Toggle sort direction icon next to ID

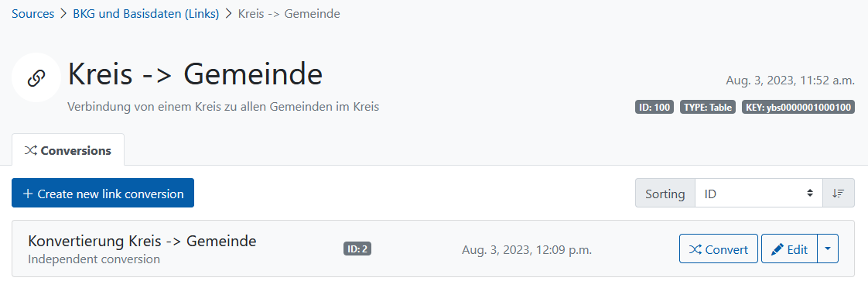838,194
